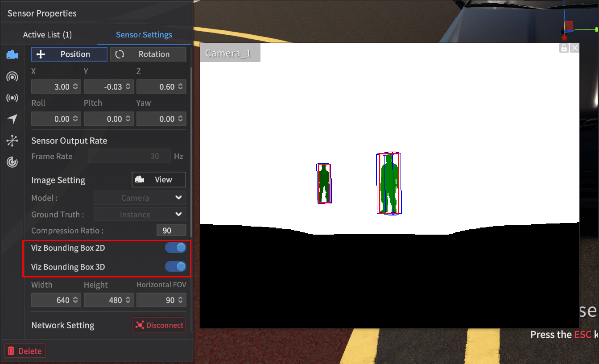Click the Disconnect button
Screen dimensions: 599x364
pyautogui.click(x=159, y=325)
